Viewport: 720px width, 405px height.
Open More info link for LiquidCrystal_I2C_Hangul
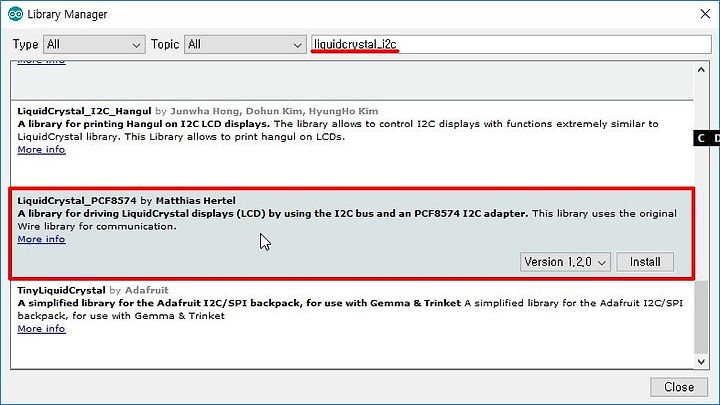[41, 150]
